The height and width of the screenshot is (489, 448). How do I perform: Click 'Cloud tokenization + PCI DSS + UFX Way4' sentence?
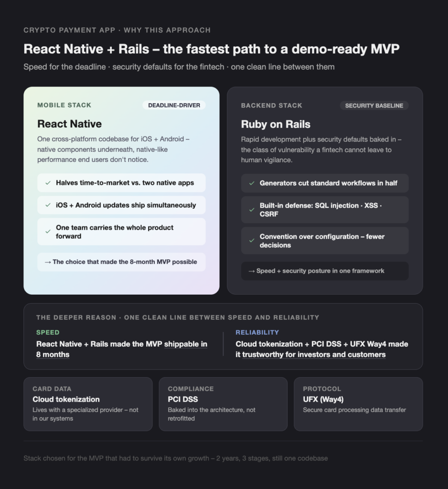pyautogui.click(x=321, y=349)
